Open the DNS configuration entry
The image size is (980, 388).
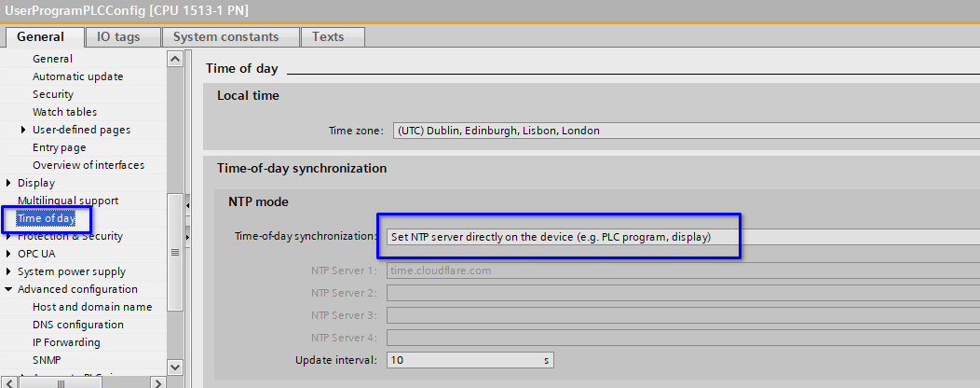[77, 325]
